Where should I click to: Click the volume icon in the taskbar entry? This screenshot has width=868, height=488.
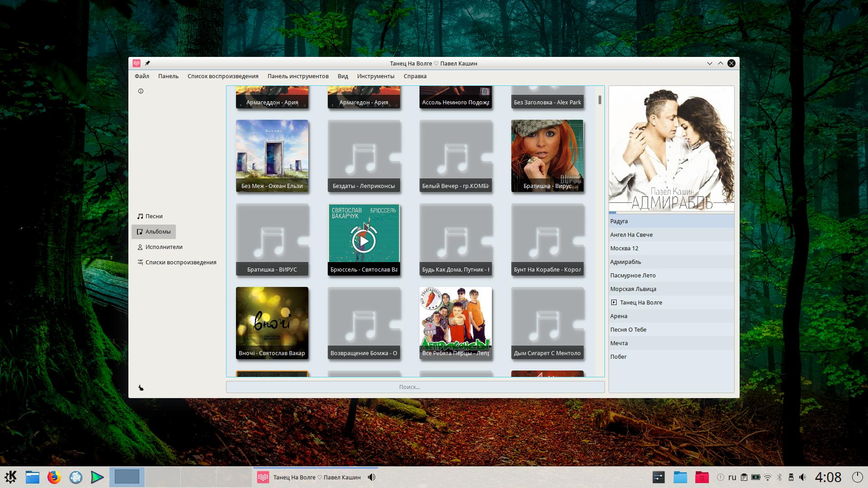coord(372,478)
